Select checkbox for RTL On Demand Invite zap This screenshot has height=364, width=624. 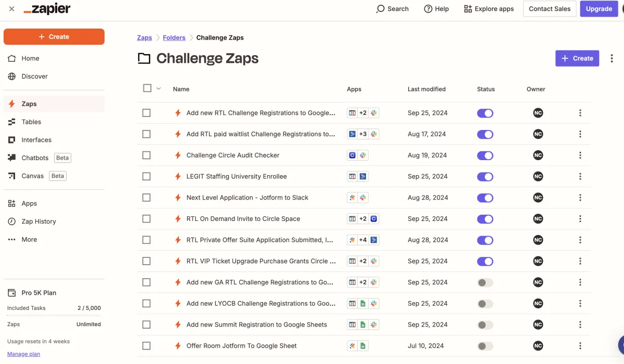147,219
